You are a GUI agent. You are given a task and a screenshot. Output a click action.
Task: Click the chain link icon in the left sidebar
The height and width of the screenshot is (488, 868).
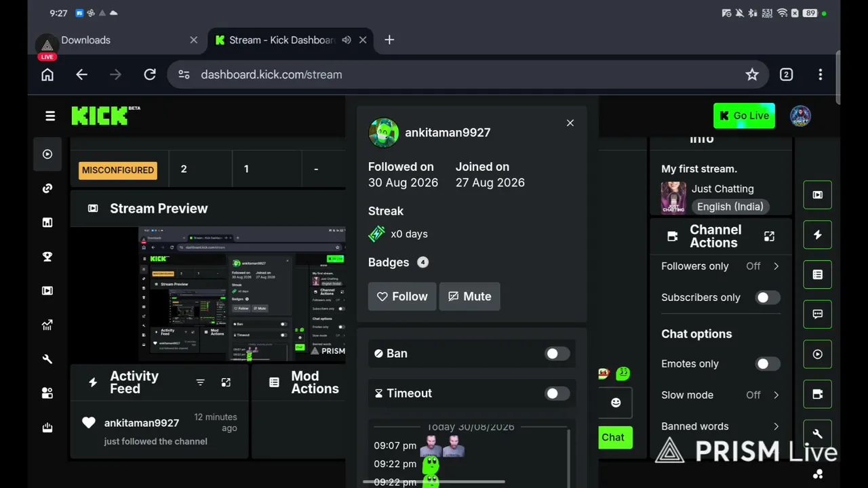[47, 188]
